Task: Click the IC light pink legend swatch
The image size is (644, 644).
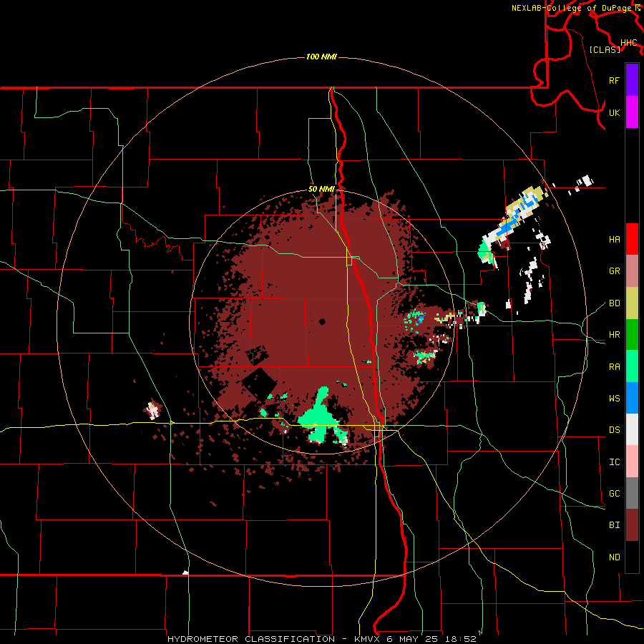Action: tap(632, 462)
